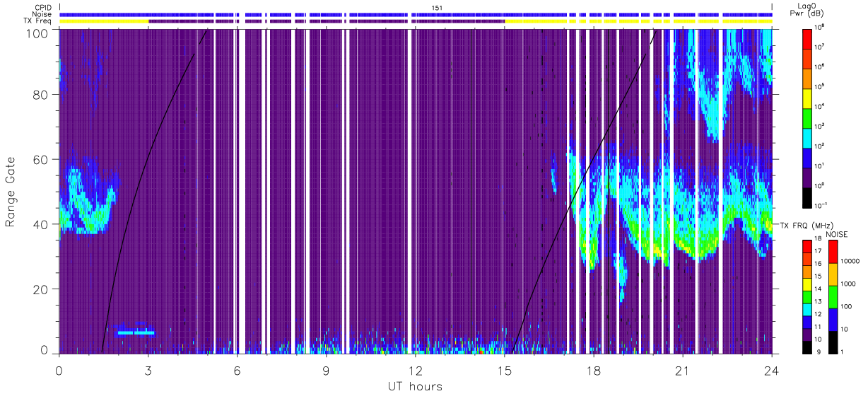Image resolution: width=868 pixels, height=401 pixels.
Task: Click the UT hours axis title
Action: point(415,387)
